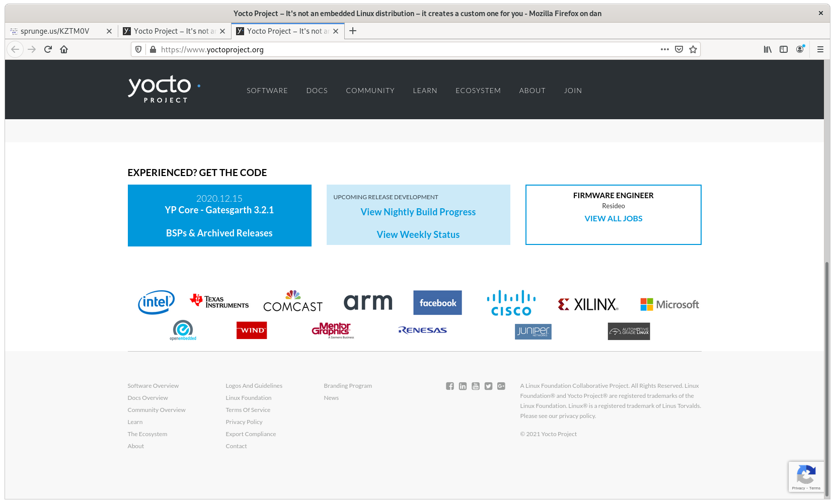
Task: Close the second Yocto Project tab
Action: point(222,31)
